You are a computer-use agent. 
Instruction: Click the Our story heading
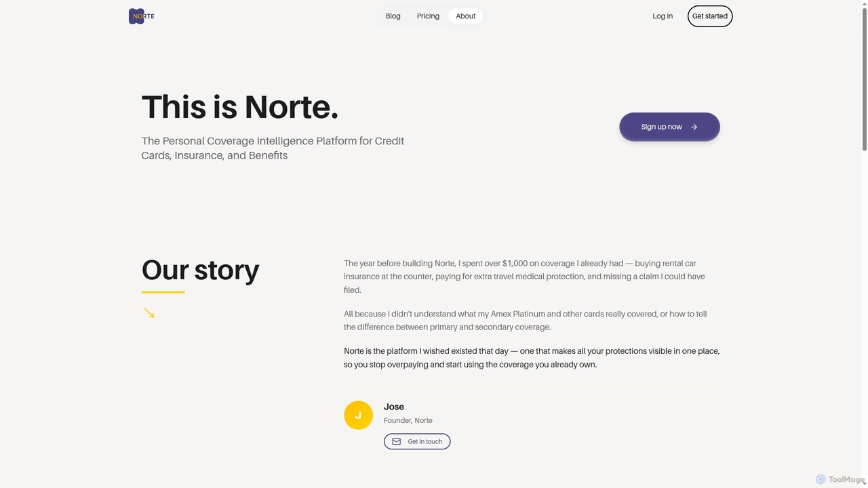[200, 270]
